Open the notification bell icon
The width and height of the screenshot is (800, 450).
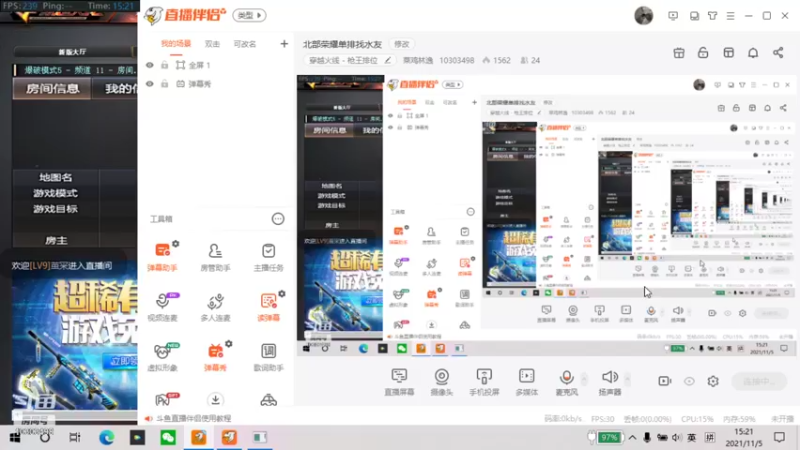point(753,53)
